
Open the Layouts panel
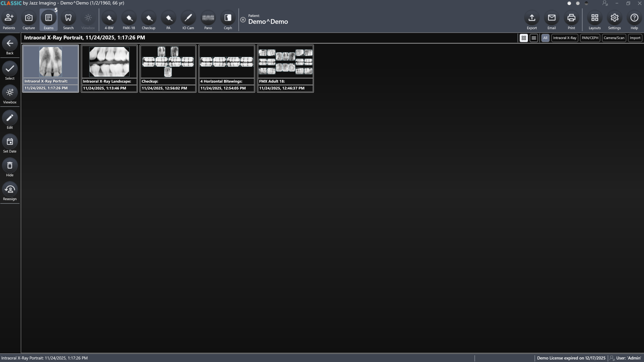pyautogui.click(x=594, y=18)
